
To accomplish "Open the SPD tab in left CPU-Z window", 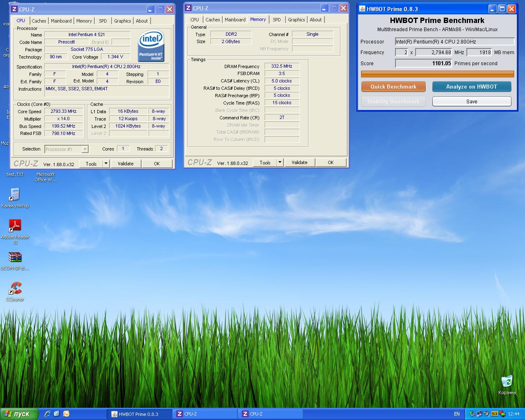I will point(103,21).
